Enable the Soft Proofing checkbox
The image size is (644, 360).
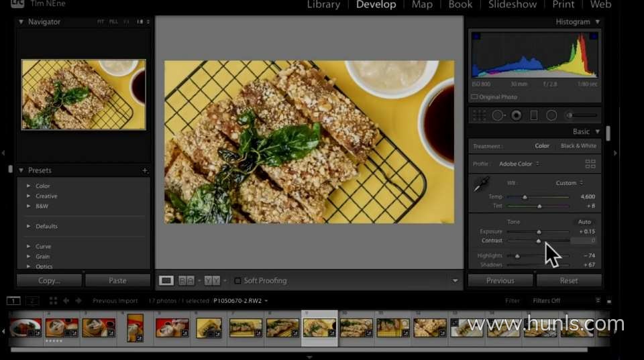(x=238, y=280)
